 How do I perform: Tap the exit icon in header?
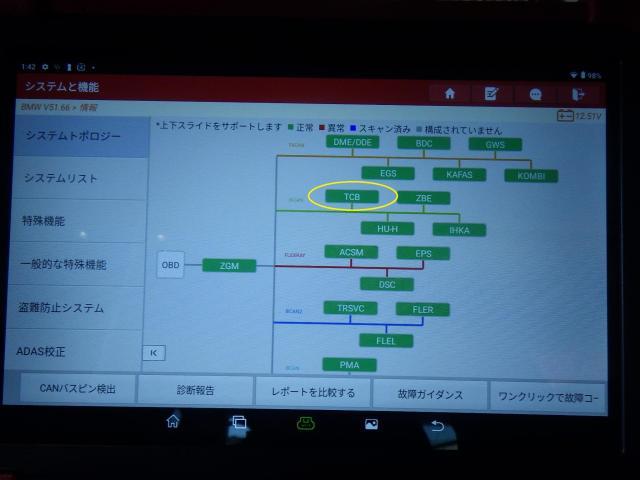tap(578, 95)
